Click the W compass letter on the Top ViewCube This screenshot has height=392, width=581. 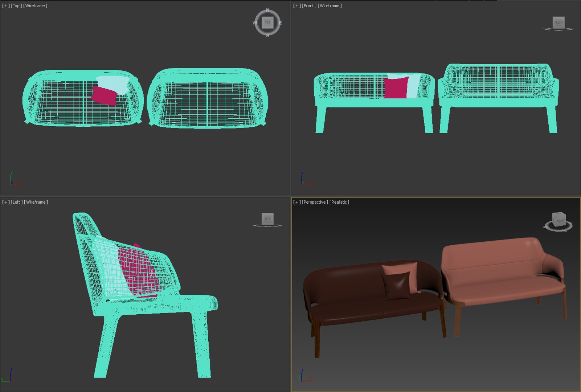pyautogui.click(x=255, y=23)
